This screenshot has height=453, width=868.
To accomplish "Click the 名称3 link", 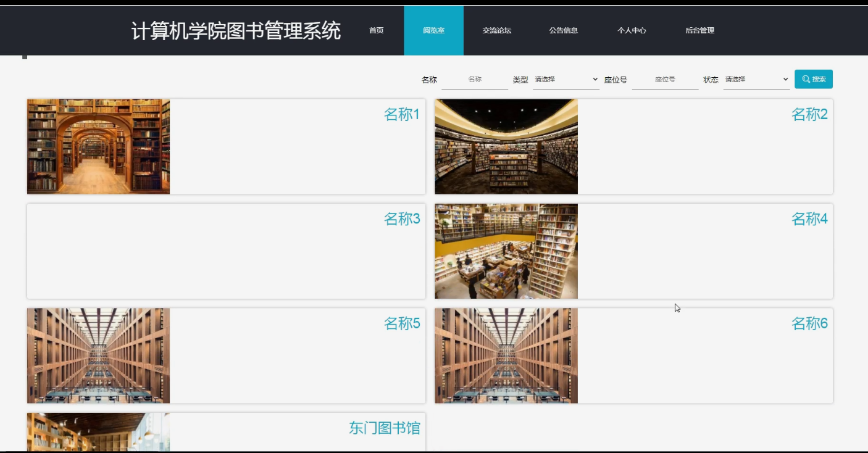I will click(x=401, y=219).
